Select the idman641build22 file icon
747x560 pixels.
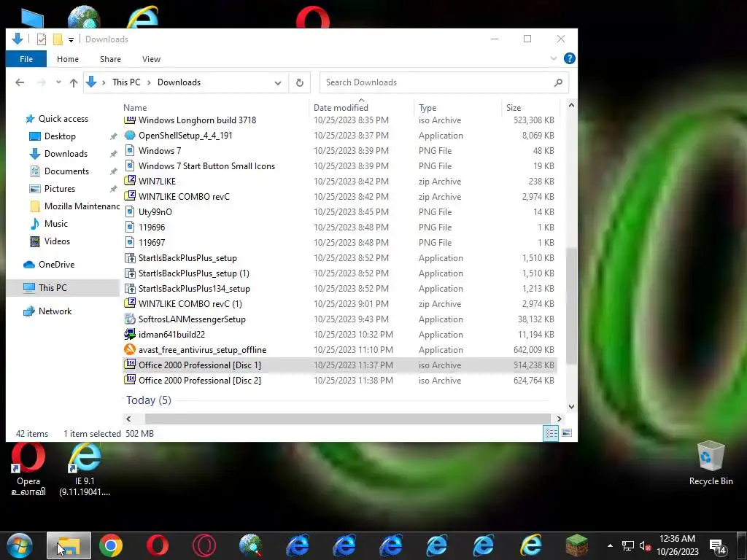tap(130, 334)
